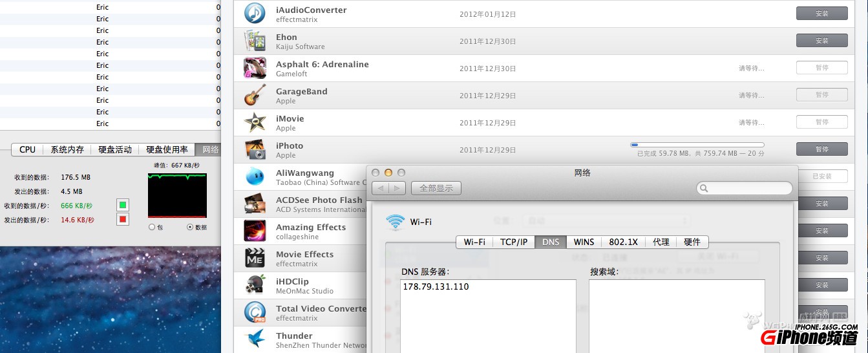
Task: Click the iPhoto download status text
Action: coord(701,153)
